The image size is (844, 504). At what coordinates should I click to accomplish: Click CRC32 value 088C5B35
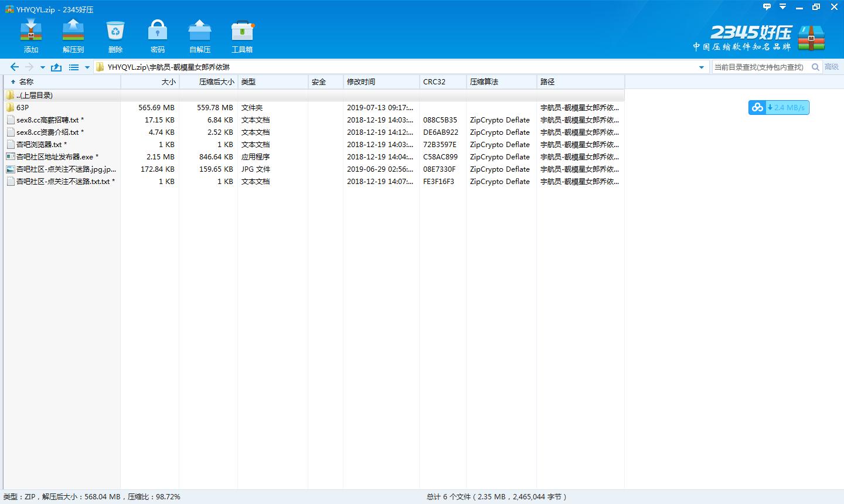pos(440,120)
